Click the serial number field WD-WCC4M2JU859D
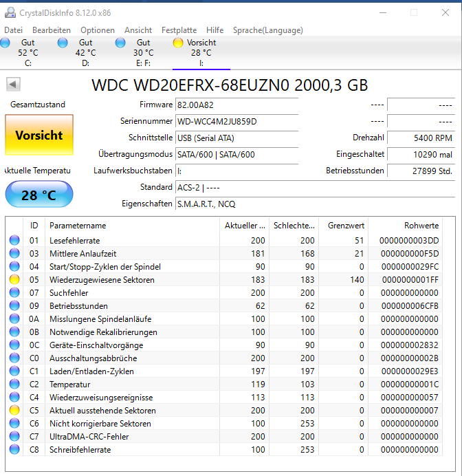The image size is (462, 476). pyautogui.click(x=237, y=122)
